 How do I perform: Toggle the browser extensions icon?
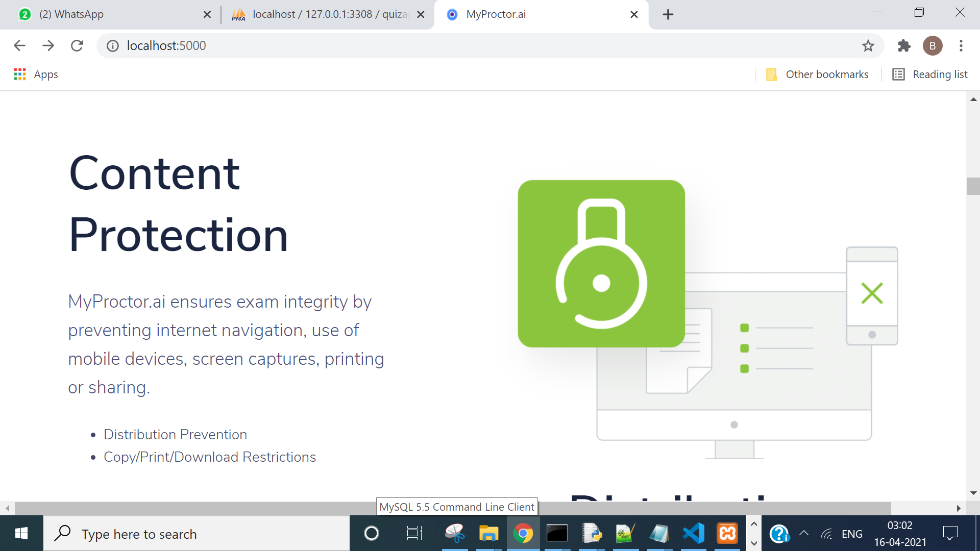tap(903, 46)
